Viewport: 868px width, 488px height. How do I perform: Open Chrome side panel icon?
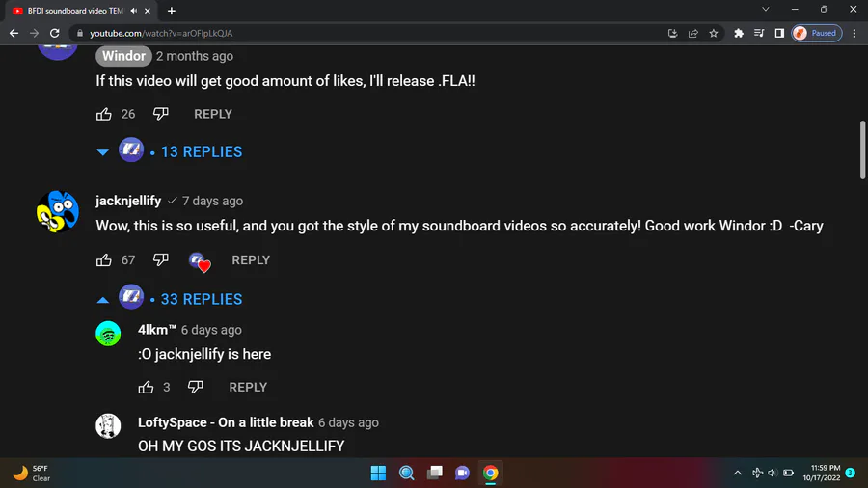coord(779,33)
